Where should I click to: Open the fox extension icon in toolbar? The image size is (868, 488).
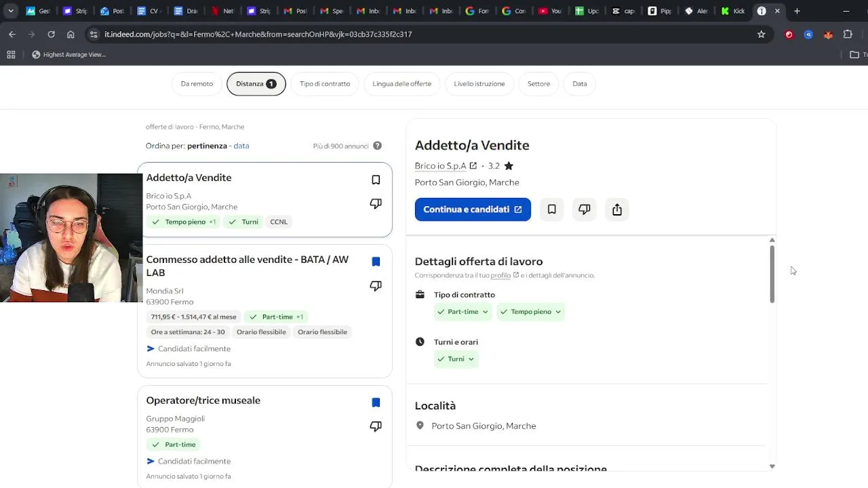828,34
